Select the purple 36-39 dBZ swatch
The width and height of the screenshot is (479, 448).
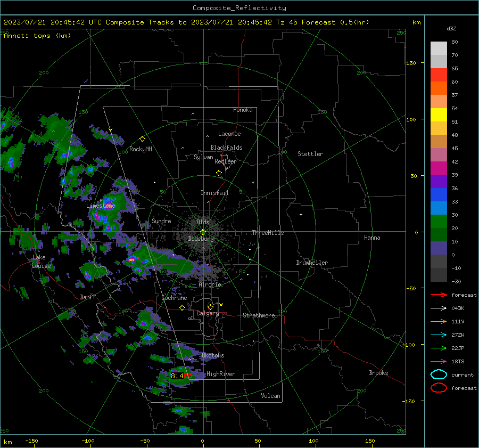click(439, 182)
